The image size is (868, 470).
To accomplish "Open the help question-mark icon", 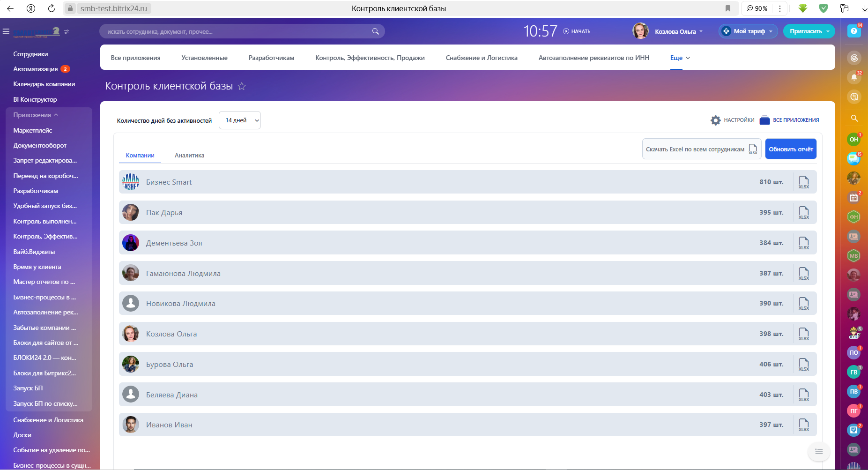I will click(x=854, y=31).
